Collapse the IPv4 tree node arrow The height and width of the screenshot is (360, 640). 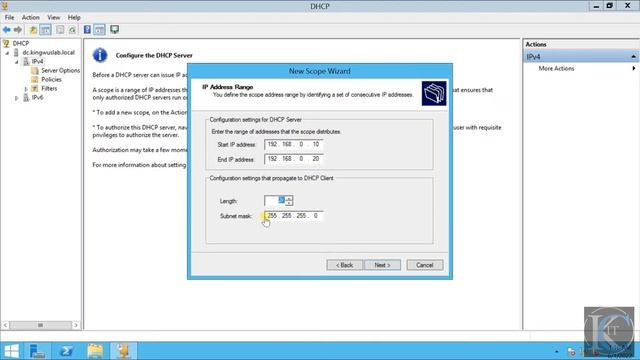tap(17, 62)
